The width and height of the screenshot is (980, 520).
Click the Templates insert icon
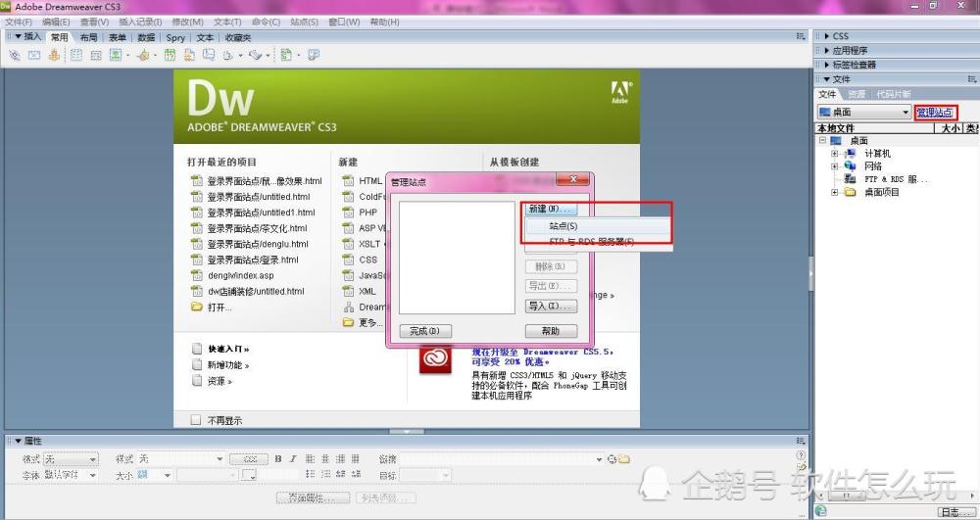coord(285,56)
